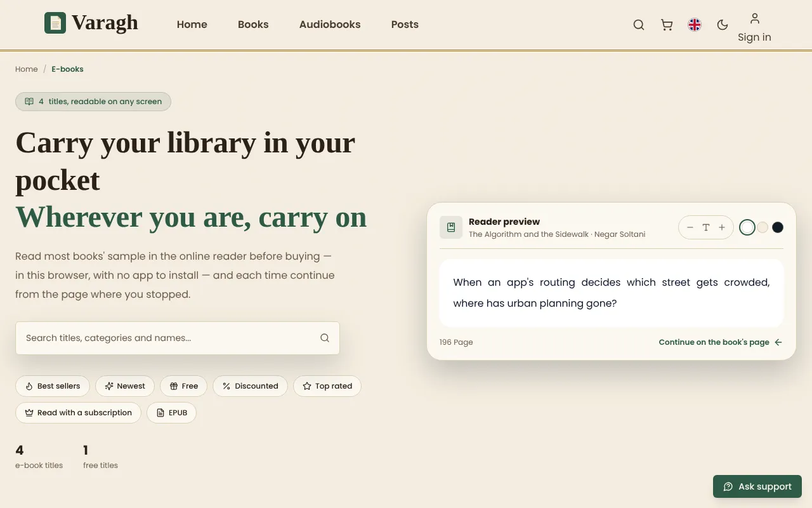Click the E-books breadcrumb
Screen dimensions: 812x508
click(x=68, y=69)
